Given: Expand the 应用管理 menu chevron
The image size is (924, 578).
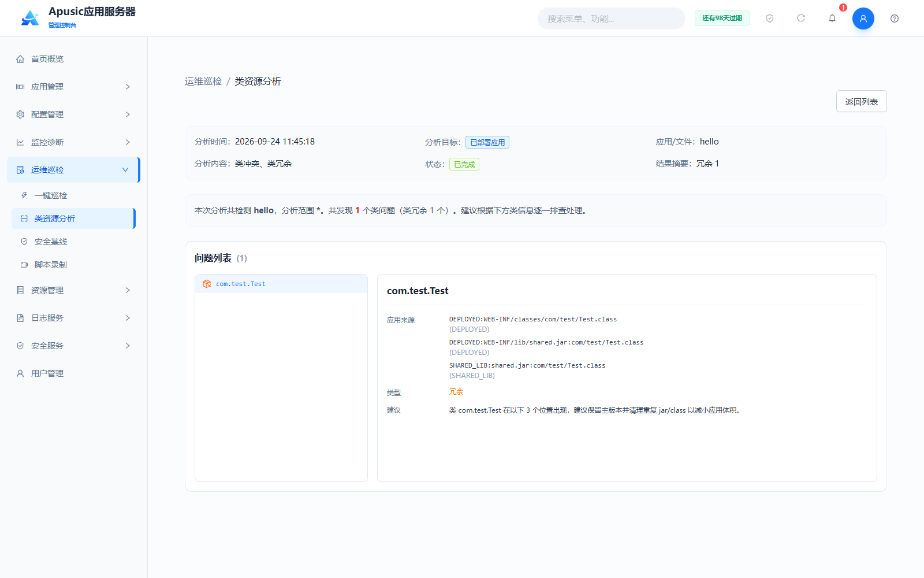Looking at the screenshot, I should click(128, 87).
